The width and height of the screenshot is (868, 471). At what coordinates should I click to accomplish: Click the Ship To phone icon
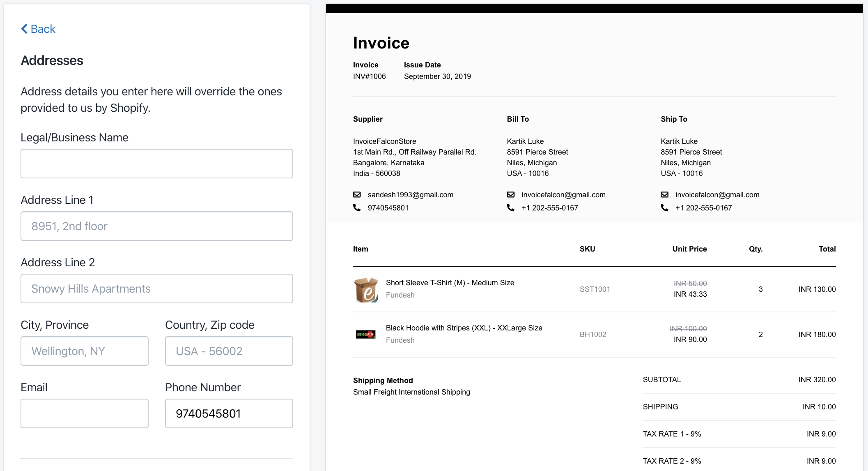tap(665, 208)
